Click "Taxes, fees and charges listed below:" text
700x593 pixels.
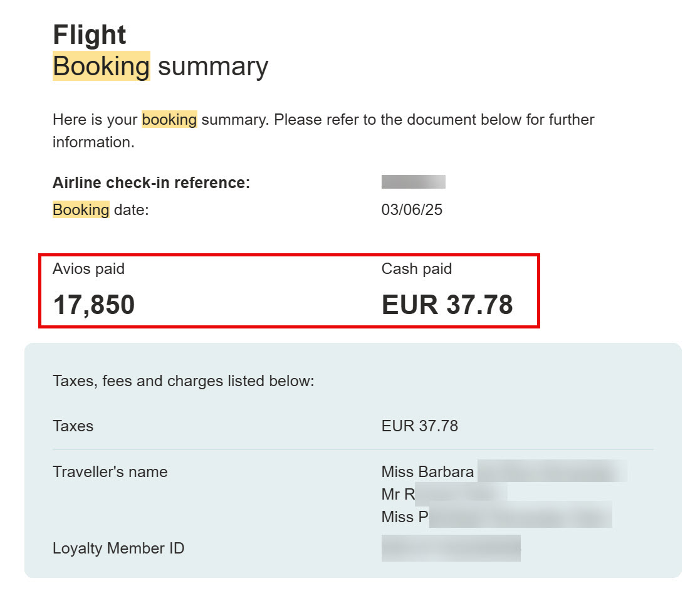[183, 381]
